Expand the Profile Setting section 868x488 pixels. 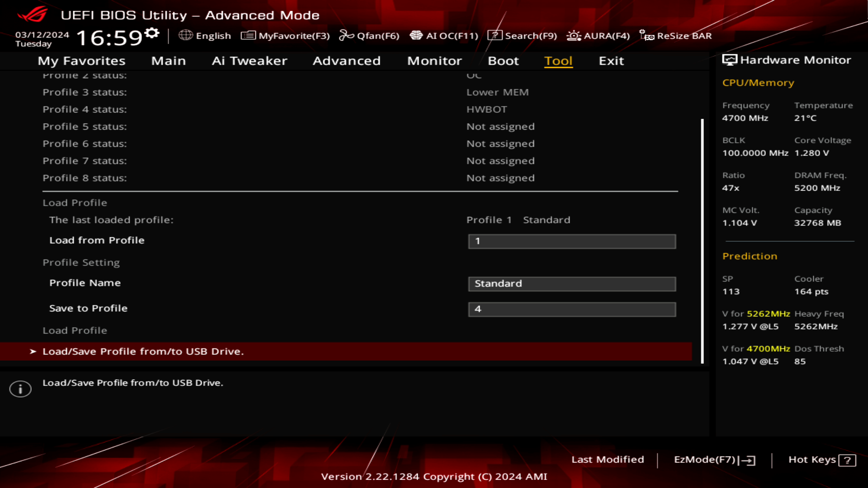click(80, 262)
